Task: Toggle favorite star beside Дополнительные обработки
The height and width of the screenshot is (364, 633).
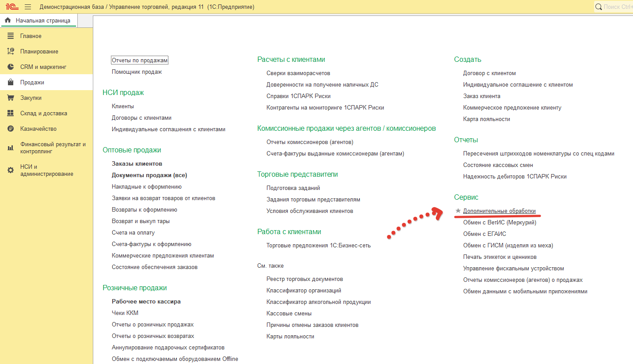Action: click(458, 211)
